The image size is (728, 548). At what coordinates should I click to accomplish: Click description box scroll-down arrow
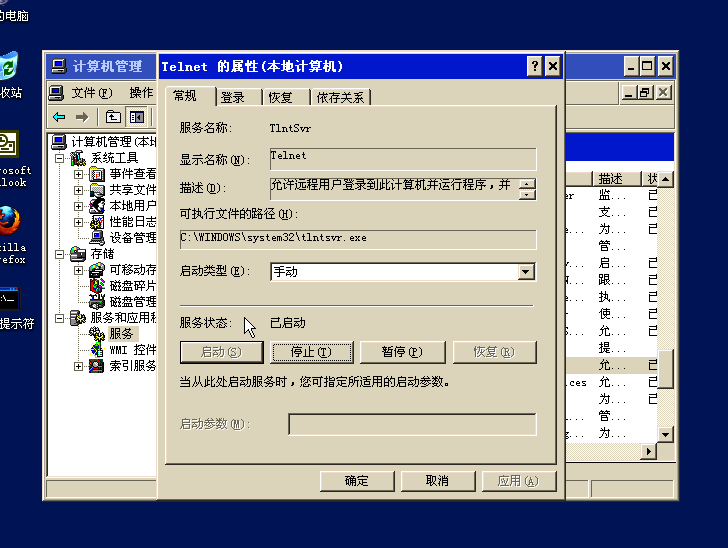click(x=527, y=195)
